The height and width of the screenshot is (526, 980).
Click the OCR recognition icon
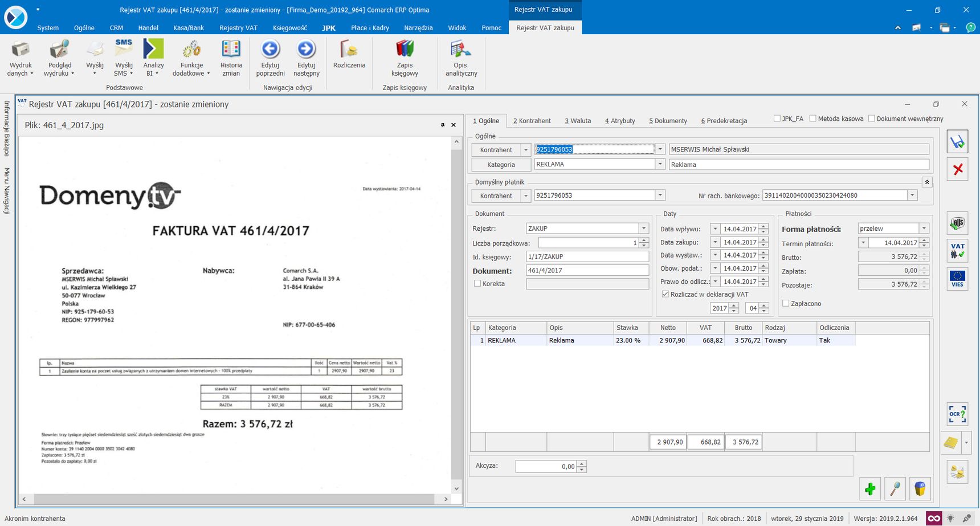coord(957,414)
